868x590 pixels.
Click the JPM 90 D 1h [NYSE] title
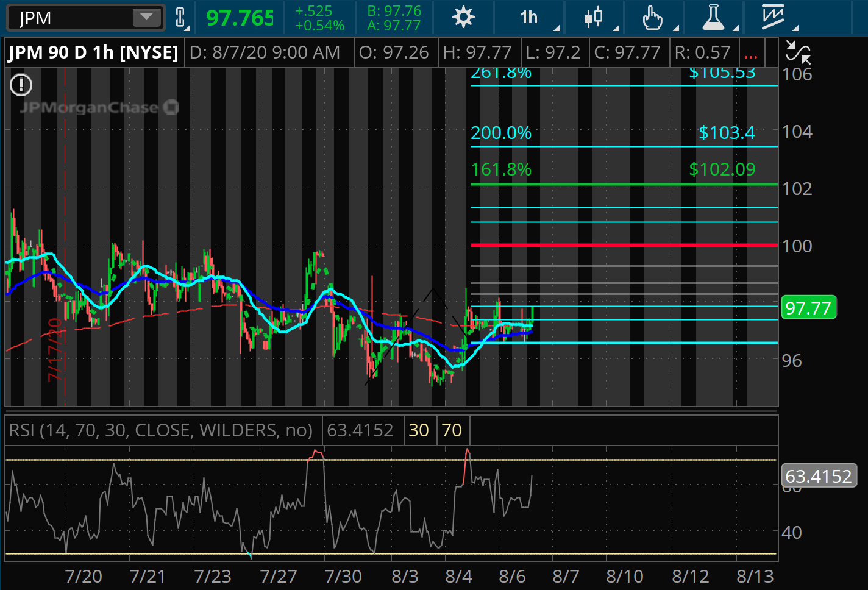(93, 52)
